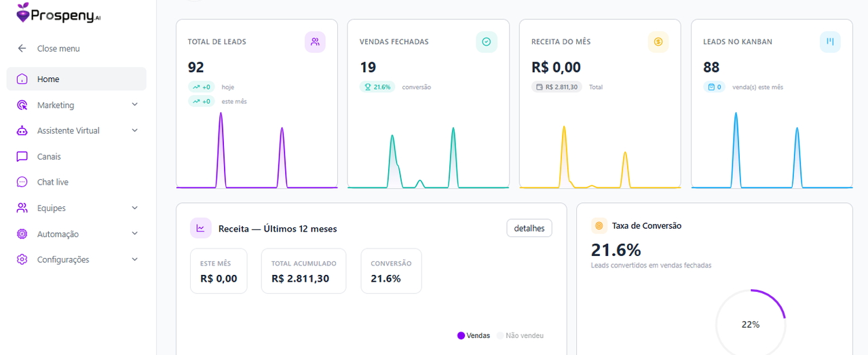Click the detalhes button
This screenshot has height=355, width=868.
(x=529, y=228)
